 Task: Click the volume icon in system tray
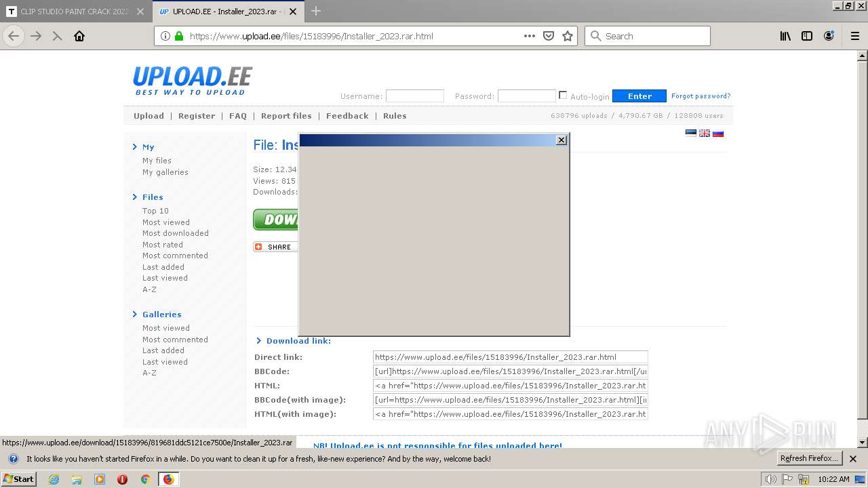point(771,479)
